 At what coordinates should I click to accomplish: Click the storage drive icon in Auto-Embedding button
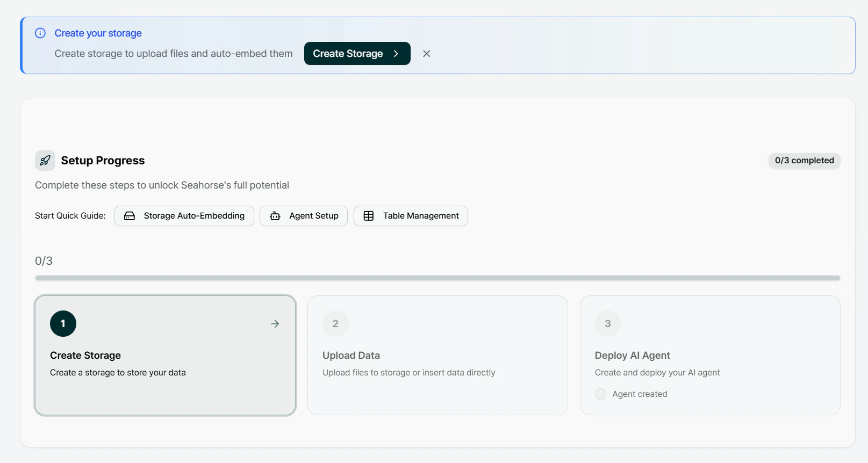130,216
